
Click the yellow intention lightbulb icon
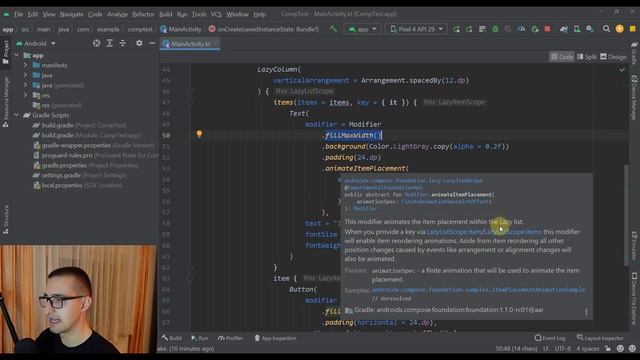click(x=199, y=134)
